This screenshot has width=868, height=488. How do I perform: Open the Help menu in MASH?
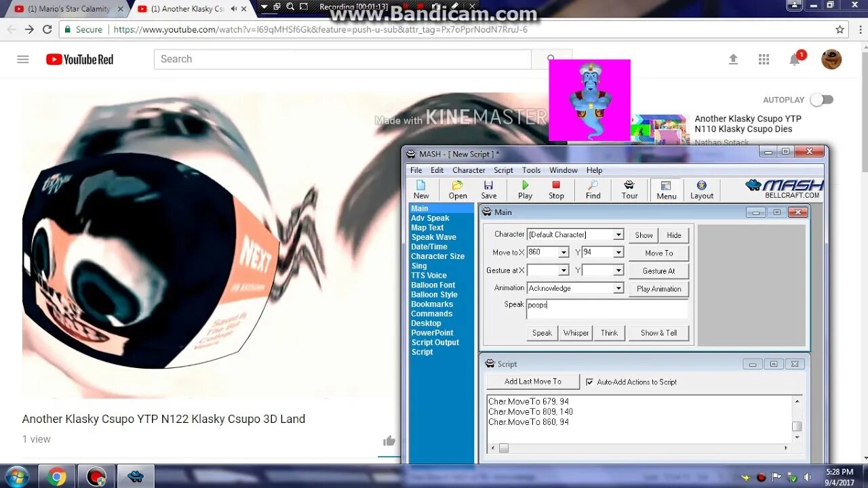coord(594,170)
